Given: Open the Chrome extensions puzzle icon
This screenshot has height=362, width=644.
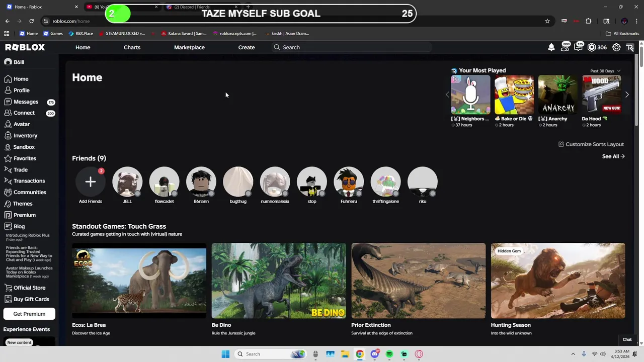Looking at the screenshot, I should pos(589,21).
